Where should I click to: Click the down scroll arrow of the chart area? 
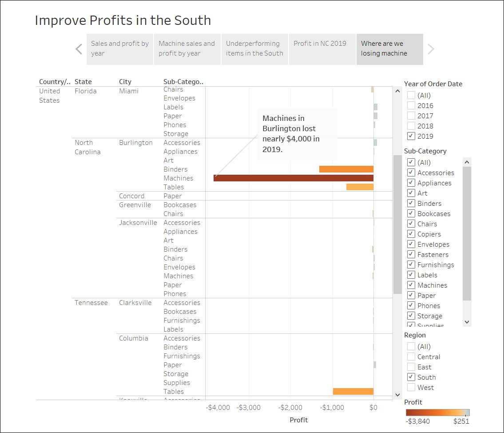(x=397, y=395)
